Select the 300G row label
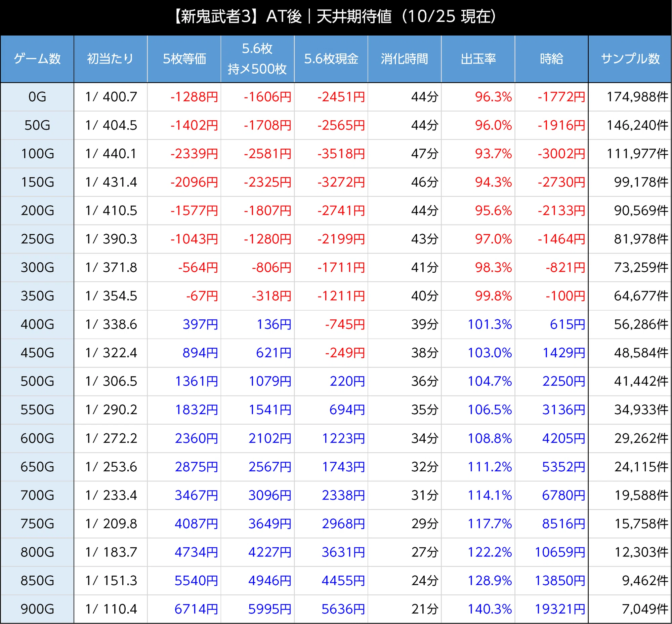This screenshot has height=624, width=672. pyautogui.click(x=37, y=267)
